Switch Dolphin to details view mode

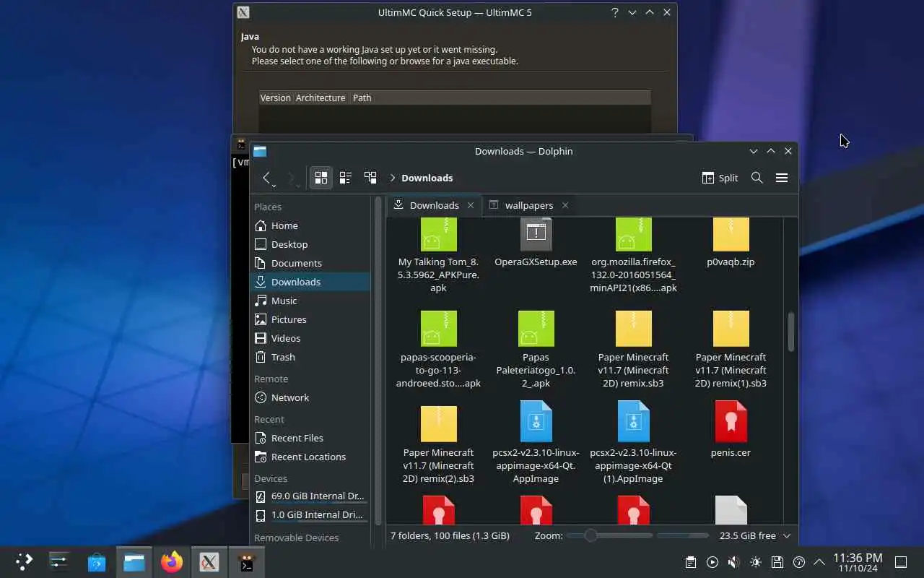[370, 178]
